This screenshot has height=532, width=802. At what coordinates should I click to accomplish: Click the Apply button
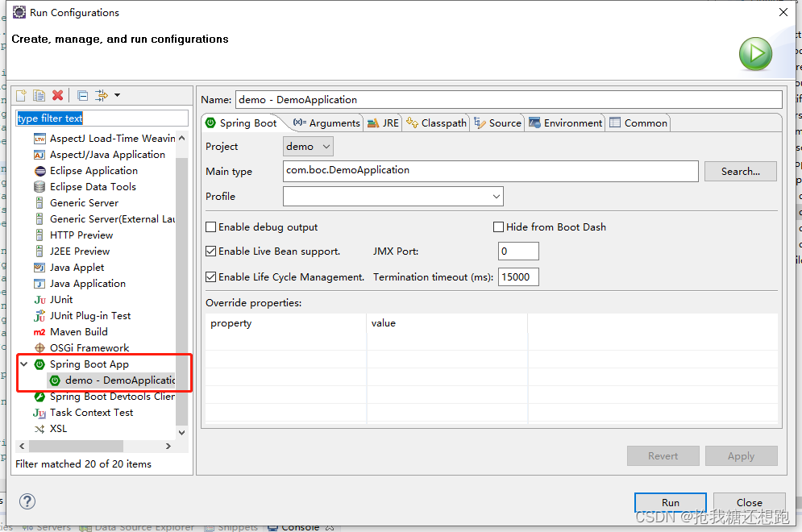tap(741, 455)
